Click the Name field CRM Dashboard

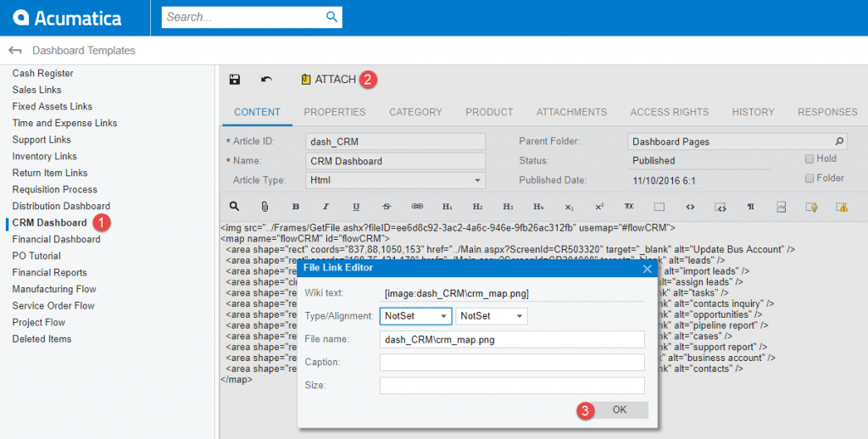pyautogui.click(x=395, y=161)
